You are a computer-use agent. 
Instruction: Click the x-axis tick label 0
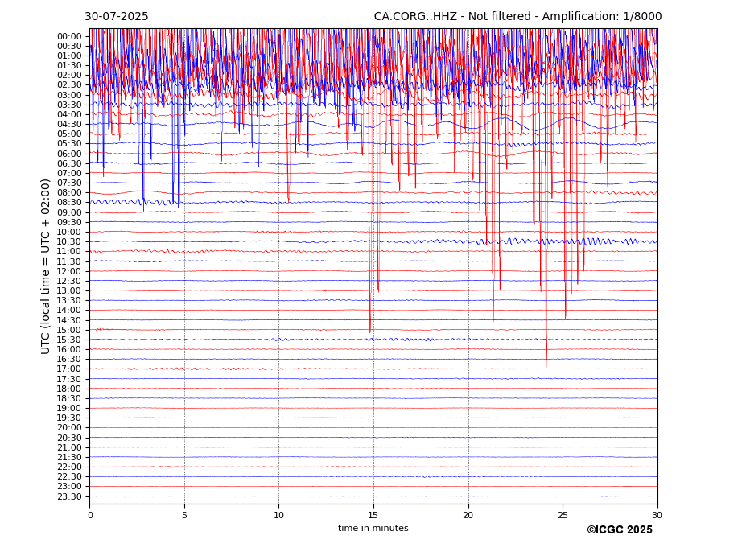click(90, 515)
